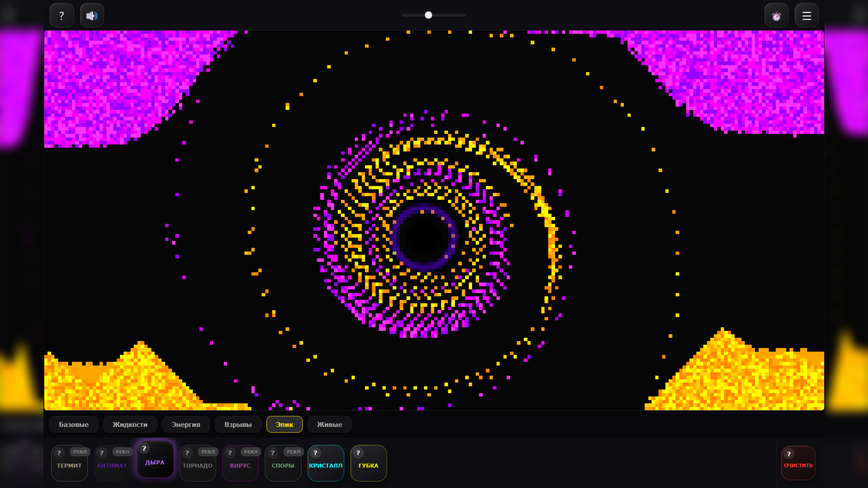Click the question badge on ДЫРА
This screenshot has height=488, width=868.
(144, 449)
